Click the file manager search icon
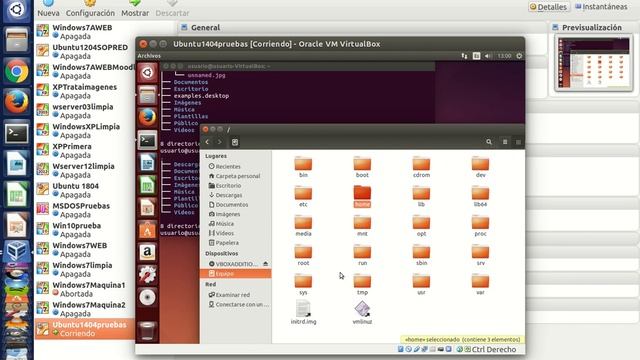 pos(489,142)
